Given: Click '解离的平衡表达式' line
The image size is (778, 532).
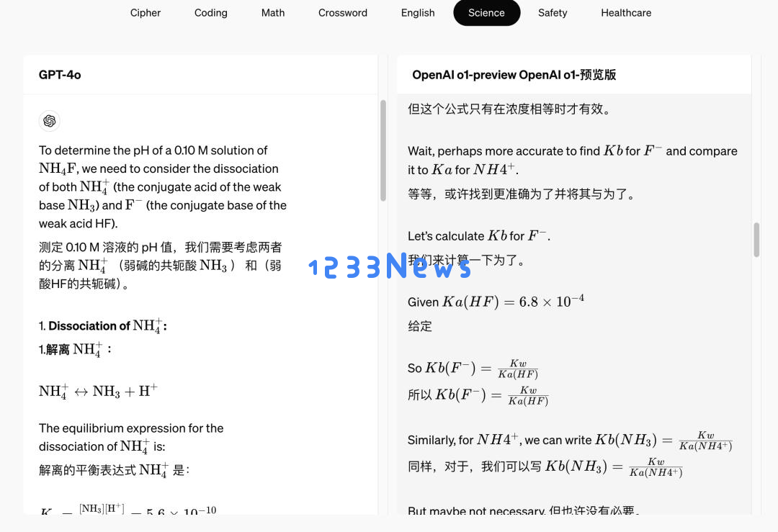Looking at the screenshot, I should point(114,470).
